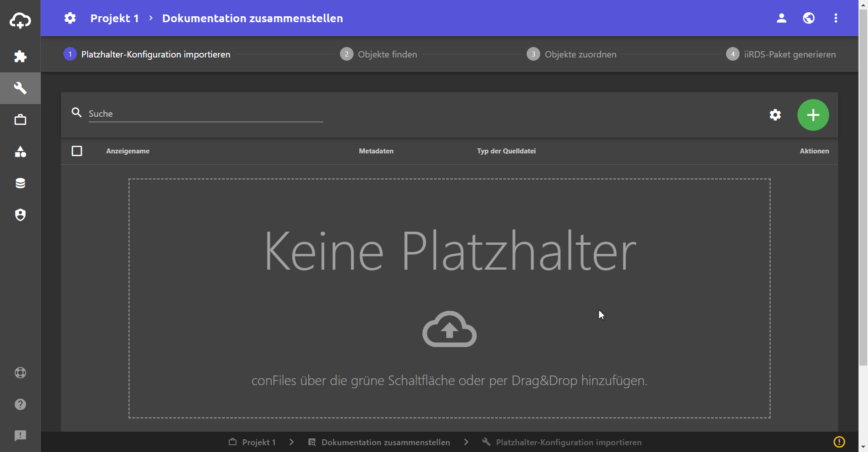The width and height of the screenshot is (868, 452).
Task: Go to step 1 Platzhalter-Konfiguration importieren
Action: click(147, 54)
